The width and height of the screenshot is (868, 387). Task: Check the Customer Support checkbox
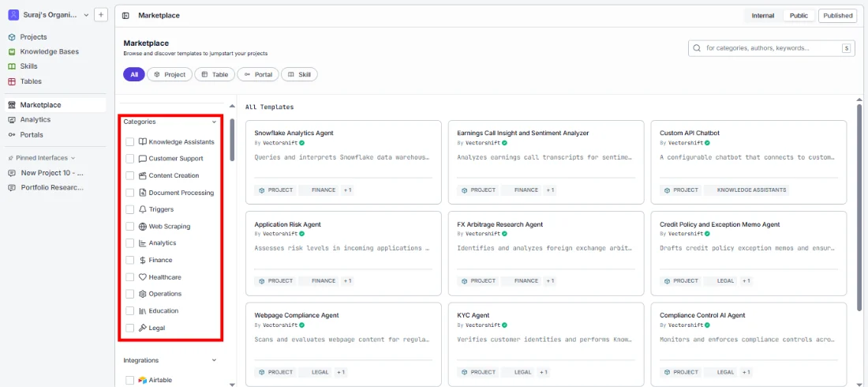(129, 159)
